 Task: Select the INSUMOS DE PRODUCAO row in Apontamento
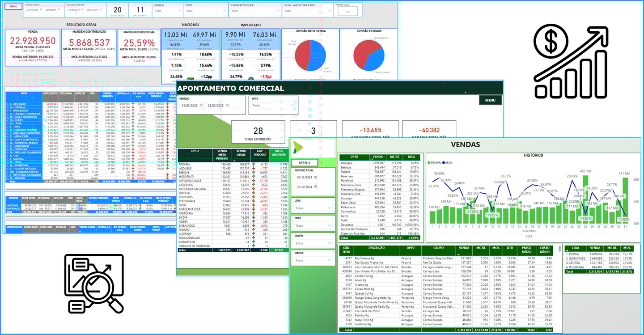[x=233, y=246]
